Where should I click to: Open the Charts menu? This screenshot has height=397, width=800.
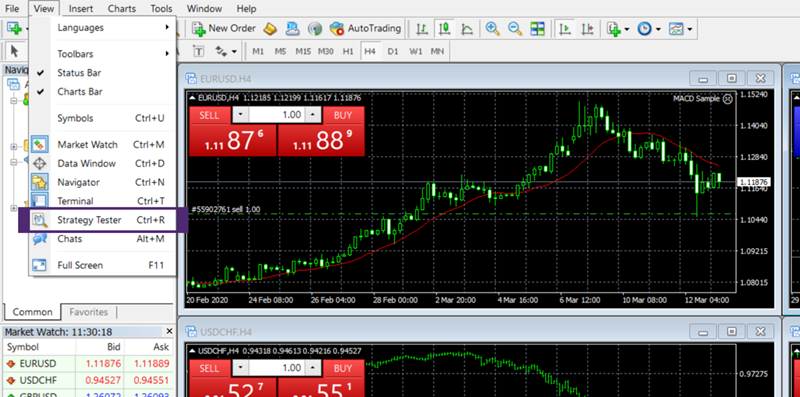coord(122,9)
